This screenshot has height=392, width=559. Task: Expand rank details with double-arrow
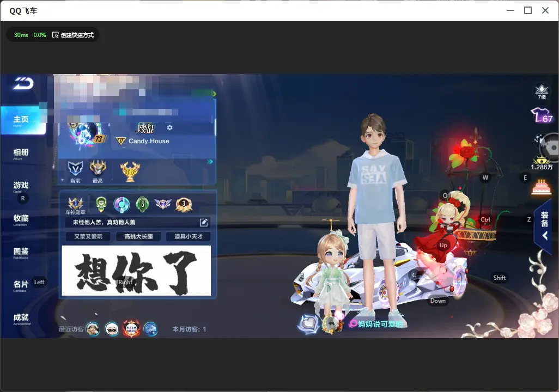(210, 162)
